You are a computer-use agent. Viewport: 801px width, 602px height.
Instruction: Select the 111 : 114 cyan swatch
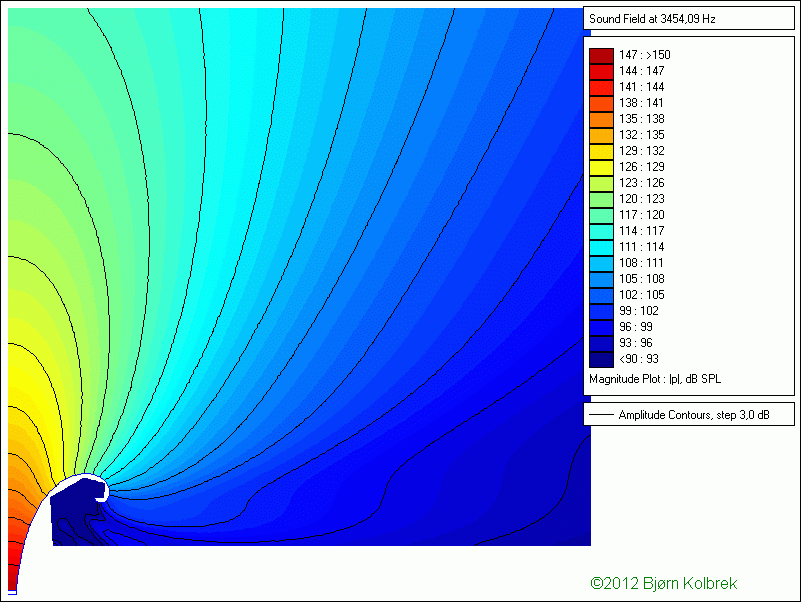click(601, 247)
